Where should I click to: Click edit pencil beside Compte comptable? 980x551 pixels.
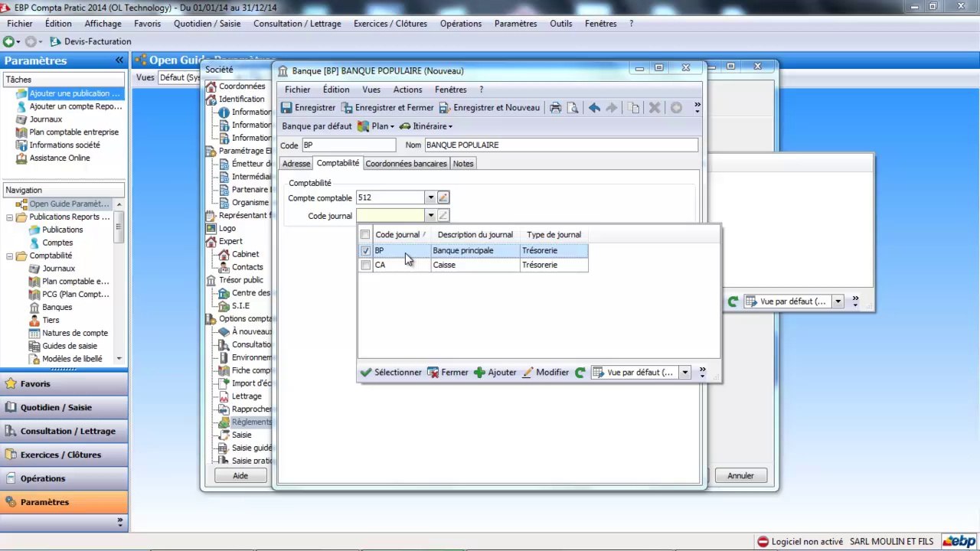pos(443,197)
